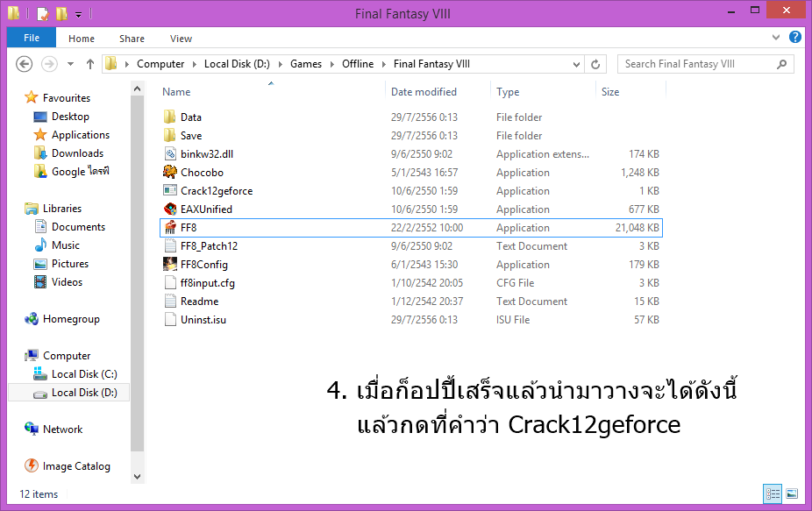Viewport: 812px width, 511px height.
Task: Navigate to Games in address bar
Action: (x=305, y=64)
